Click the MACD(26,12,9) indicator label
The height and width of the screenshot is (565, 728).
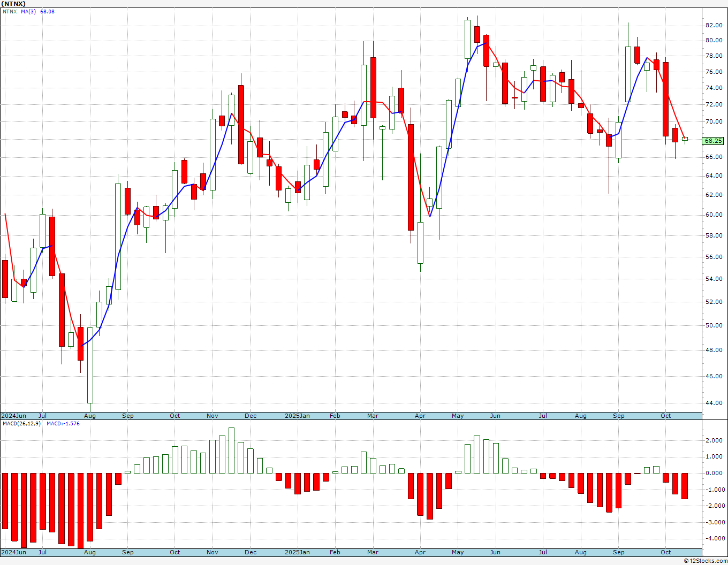[21, 424]
